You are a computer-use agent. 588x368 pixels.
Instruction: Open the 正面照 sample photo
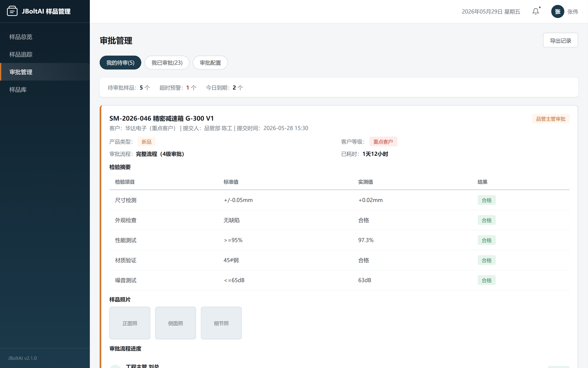(130, 323)
